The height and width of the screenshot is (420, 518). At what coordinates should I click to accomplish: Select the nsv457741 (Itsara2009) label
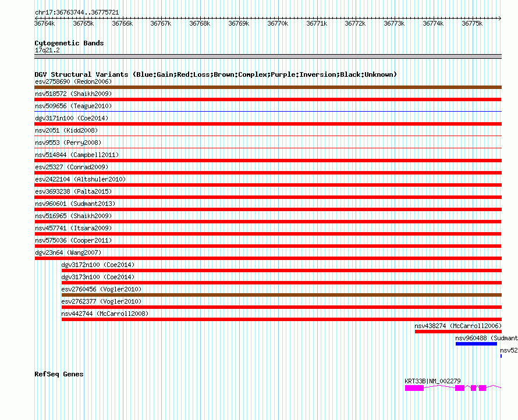click(x=73, y=228)
